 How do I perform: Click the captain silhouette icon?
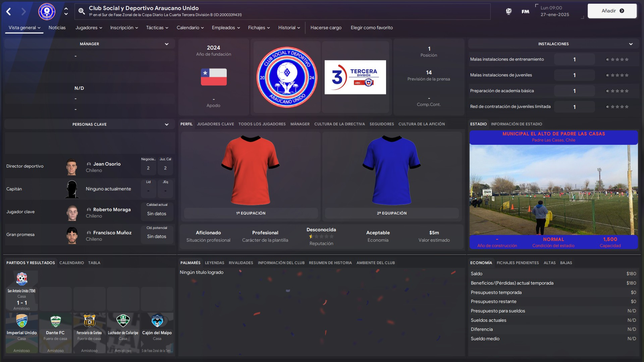pyautogui.click(x=72, y=189)
